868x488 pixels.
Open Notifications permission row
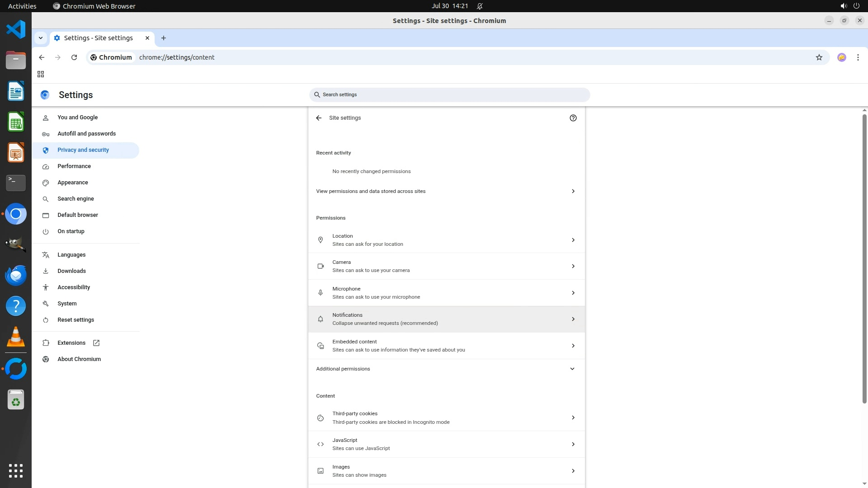coord(446,319)
